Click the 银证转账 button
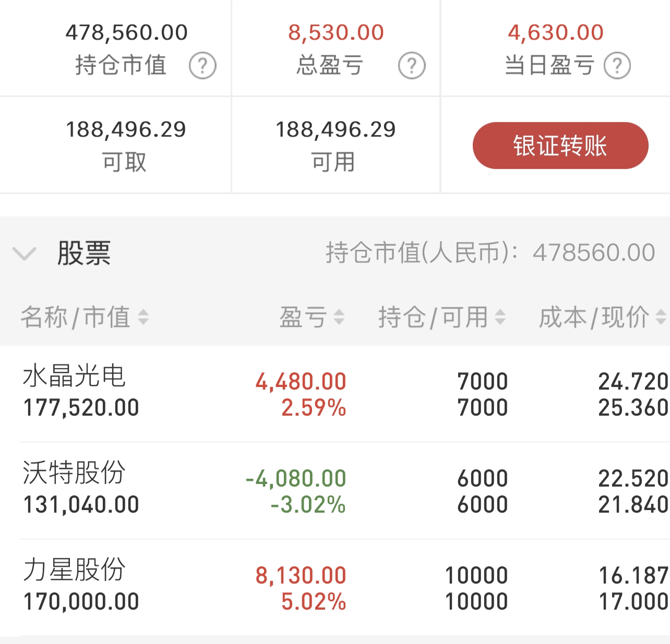The height and width of the screenshot is (644, 670). [560, 145]
